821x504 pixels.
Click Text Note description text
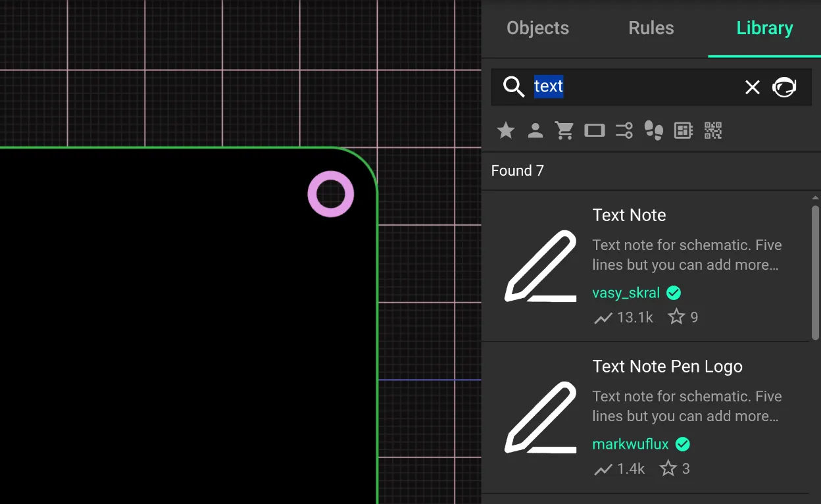point(687,255)
